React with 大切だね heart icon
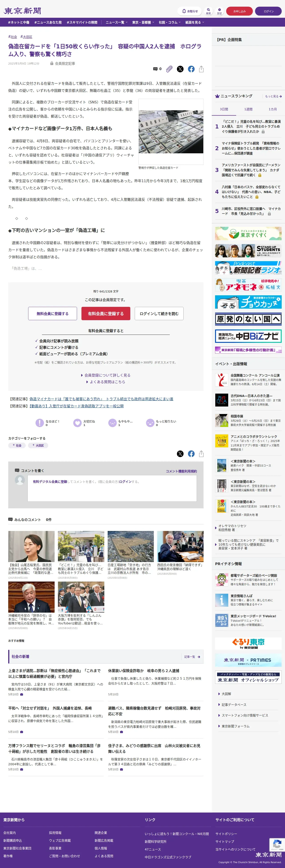The height and width of the screenshot is (868, 285). [x=77, y=422]
